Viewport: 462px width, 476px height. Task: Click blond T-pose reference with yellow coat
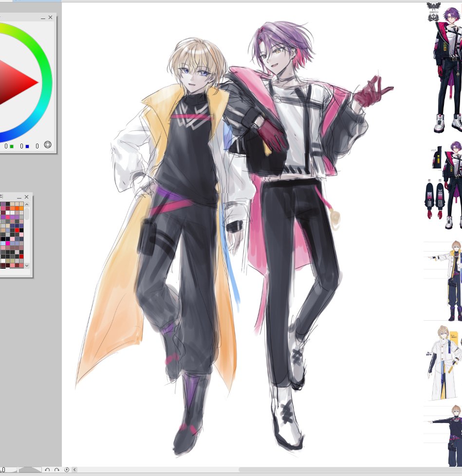(443, 280)
